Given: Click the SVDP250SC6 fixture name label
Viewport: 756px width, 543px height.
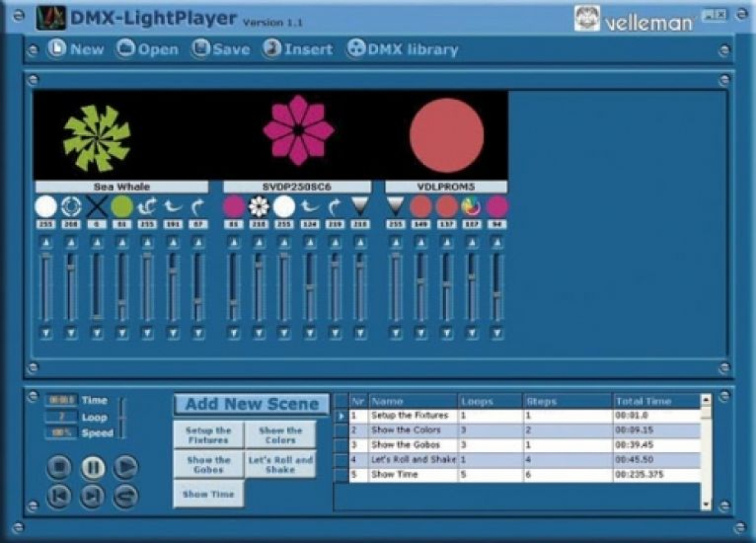Looking at the screenshot, I should 297,187.
